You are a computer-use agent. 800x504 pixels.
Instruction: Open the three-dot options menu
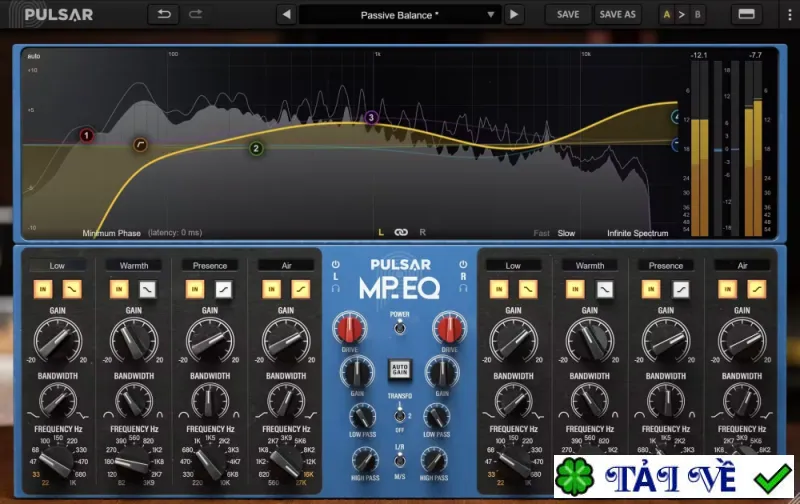pos(789,14)
